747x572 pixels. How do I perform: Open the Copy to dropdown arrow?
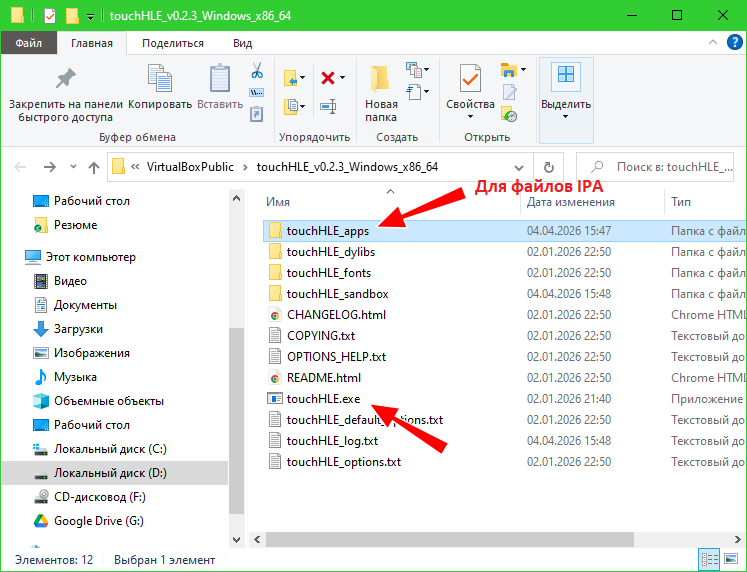coord(303,106)
